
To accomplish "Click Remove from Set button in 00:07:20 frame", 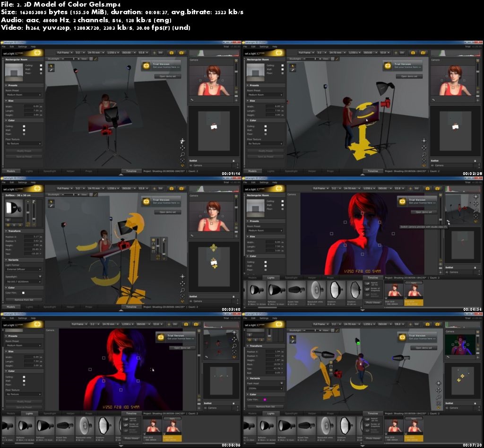I will [266, 406].
